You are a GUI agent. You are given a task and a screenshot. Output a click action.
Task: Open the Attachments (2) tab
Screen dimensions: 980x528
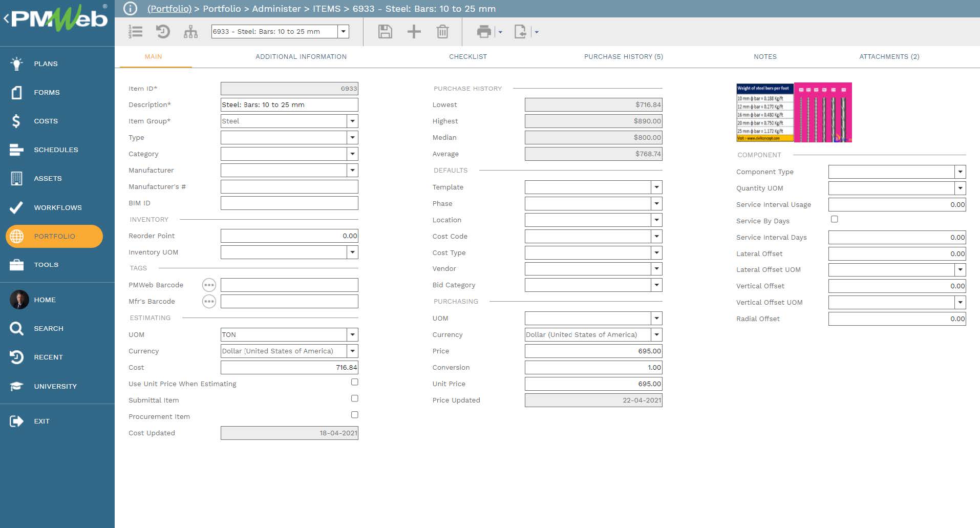click(x=889, y=57)
